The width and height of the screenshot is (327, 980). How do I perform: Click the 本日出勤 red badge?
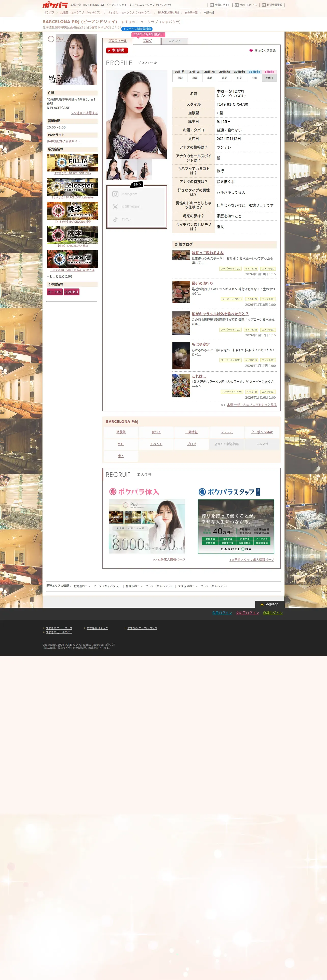tap(117, 50)
